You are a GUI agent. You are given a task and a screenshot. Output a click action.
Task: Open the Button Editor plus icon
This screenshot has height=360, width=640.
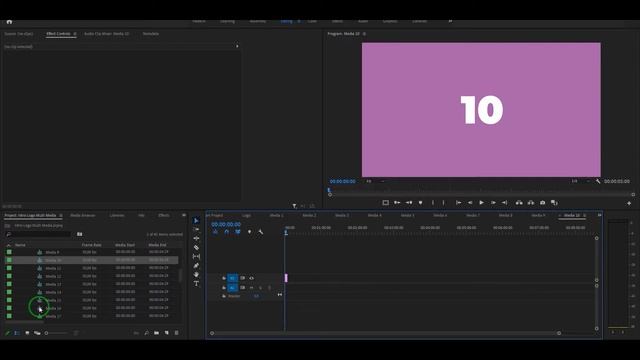coord(629,203)
